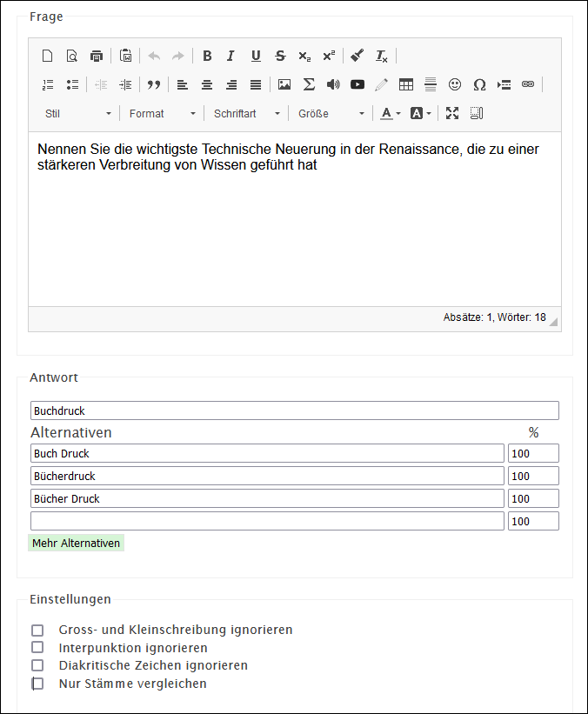Click Decrease Indent icon
Image resolution: width=588 pixels, height=714 pixels.
101,84
